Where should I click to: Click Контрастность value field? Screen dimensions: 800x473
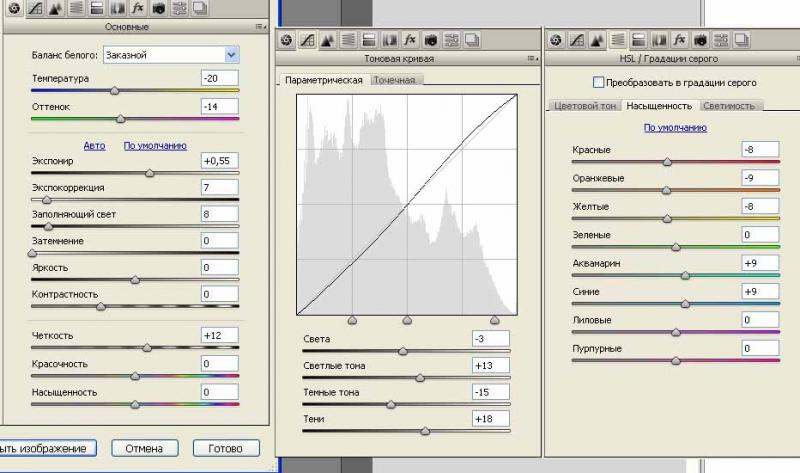(x=220, y=294)
